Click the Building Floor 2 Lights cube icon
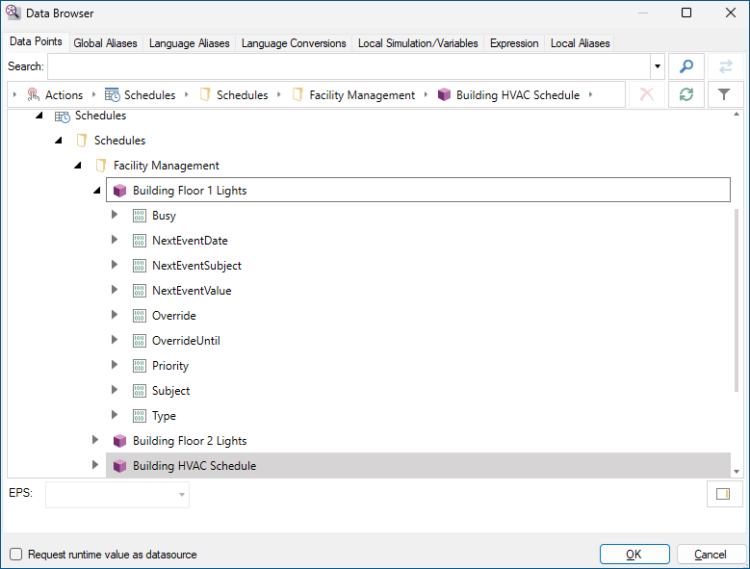This screenshot has width=750, height=569. point(120,441)
